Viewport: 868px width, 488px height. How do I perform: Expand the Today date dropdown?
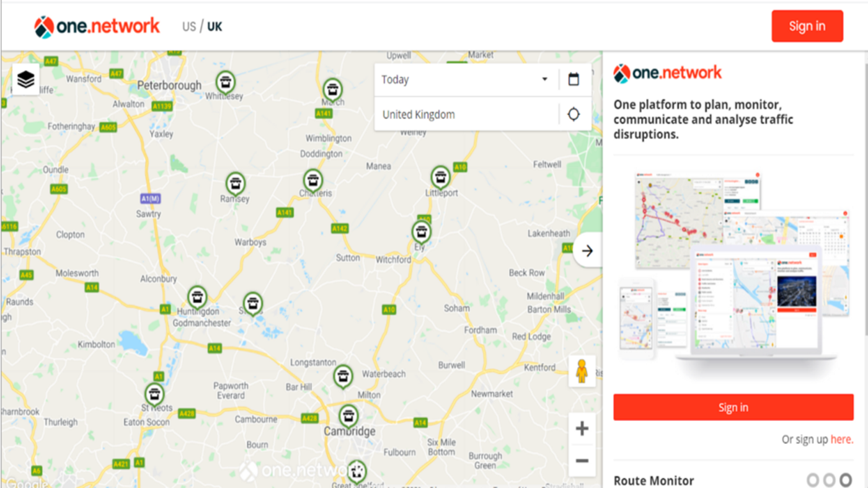tap(465, 79)
